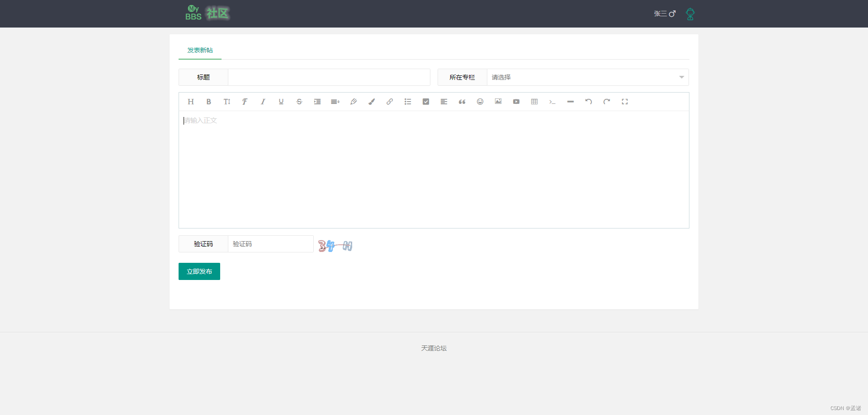Insert a code block
This screenshot has width=868, height=415.
click(552, 102)
